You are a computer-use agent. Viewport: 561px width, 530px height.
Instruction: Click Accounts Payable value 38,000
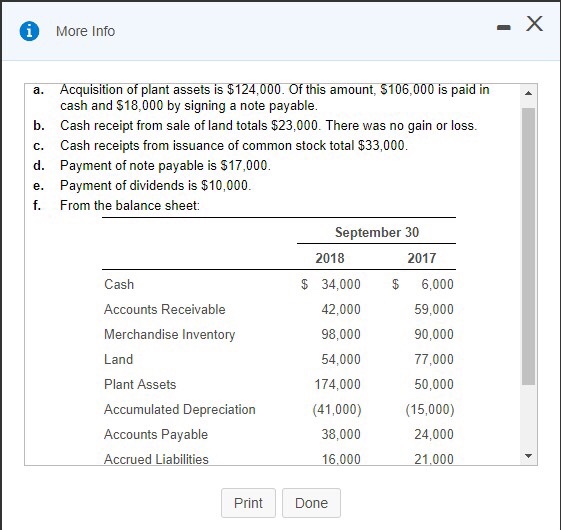(x=341, y=434)
